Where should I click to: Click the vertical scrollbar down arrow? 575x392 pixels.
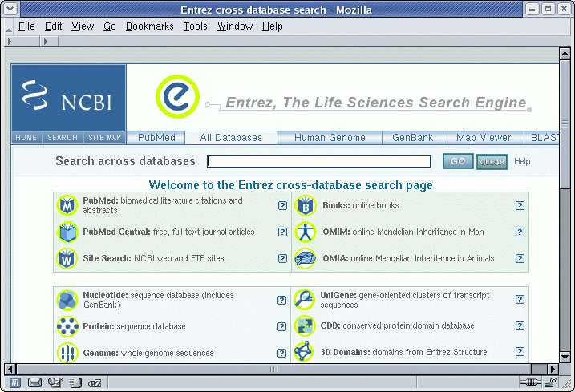point(565,357)
